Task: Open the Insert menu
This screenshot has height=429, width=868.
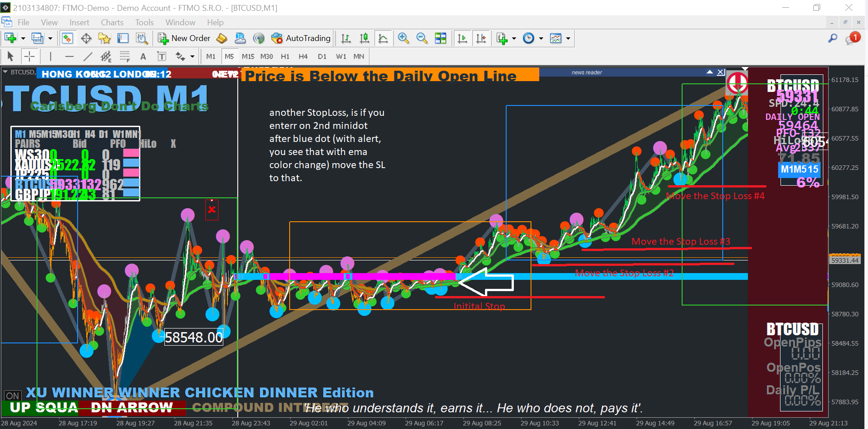Action: point(79,23)
